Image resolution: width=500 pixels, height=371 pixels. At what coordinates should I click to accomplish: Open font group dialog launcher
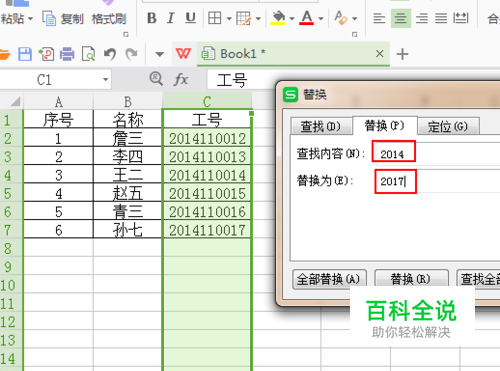(355, 34)
